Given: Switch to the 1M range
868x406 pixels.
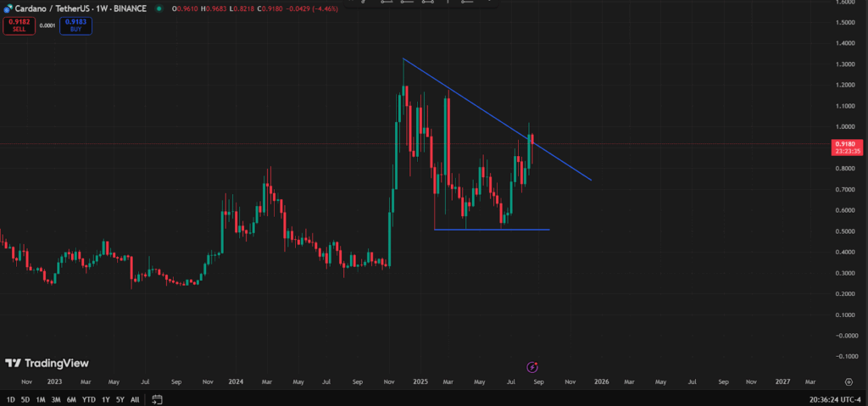Looking at the screenshot, I should (40, 399).
